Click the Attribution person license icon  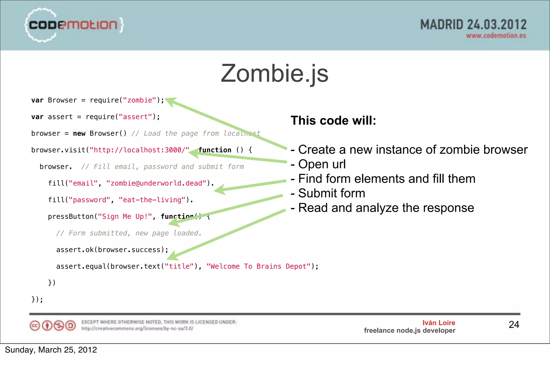(47, 326)
